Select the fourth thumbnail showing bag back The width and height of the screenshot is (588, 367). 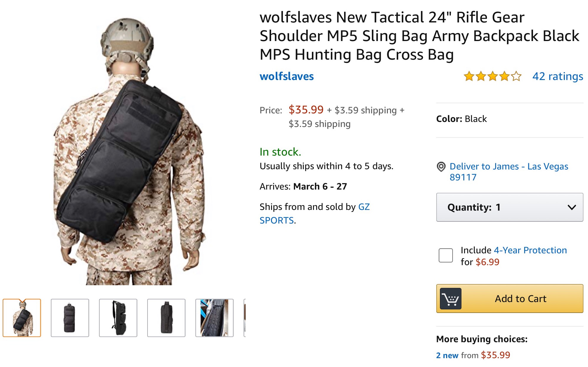coord(166,318)
